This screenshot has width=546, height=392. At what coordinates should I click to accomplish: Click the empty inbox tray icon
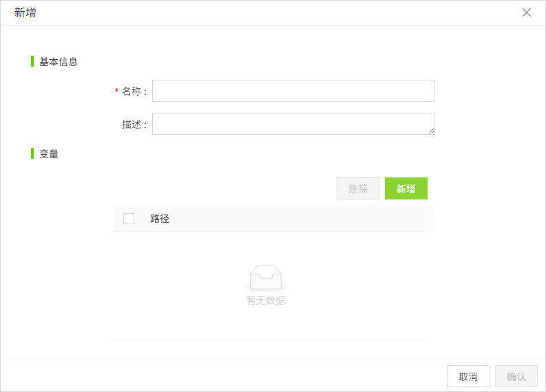point(266,277)
